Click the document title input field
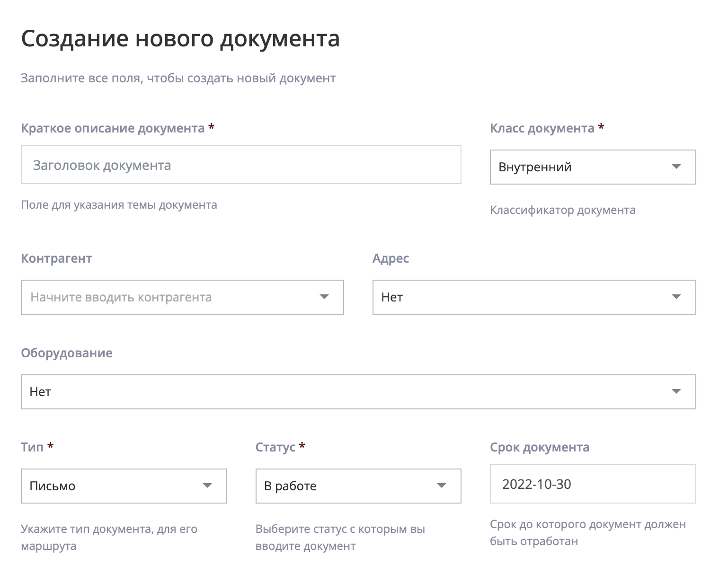 tap(240, 165)
